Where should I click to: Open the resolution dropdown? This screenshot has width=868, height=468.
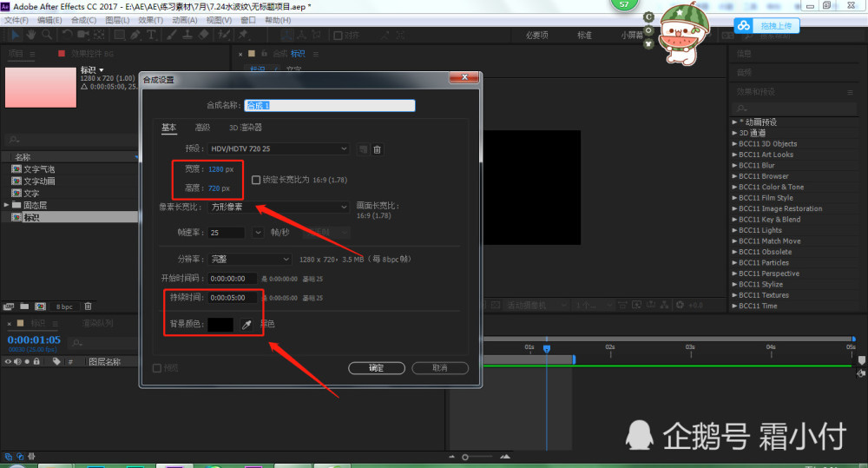(250, 260)
